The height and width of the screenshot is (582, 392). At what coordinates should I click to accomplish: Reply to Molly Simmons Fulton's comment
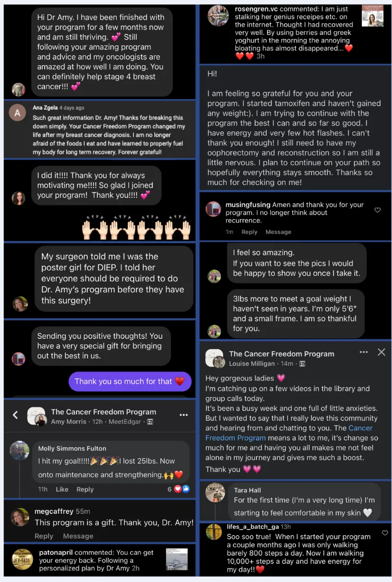pyautogui.click(x=85, y=489)
